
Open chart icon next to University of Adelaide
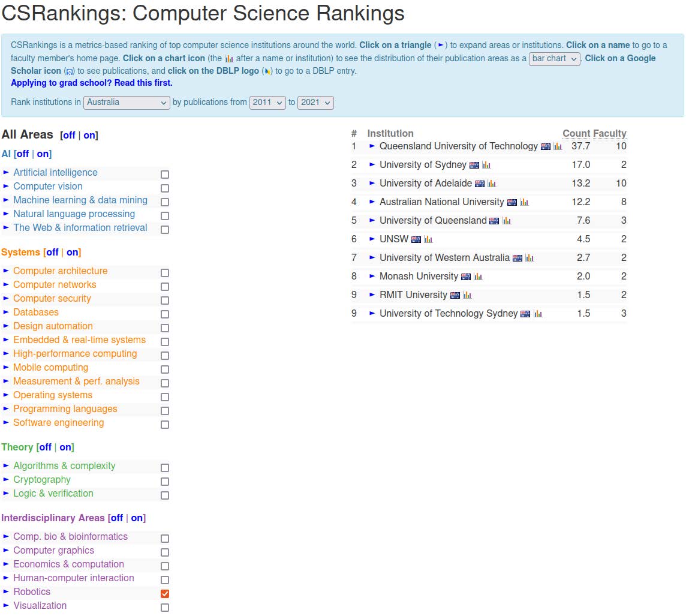coord(492,184)
